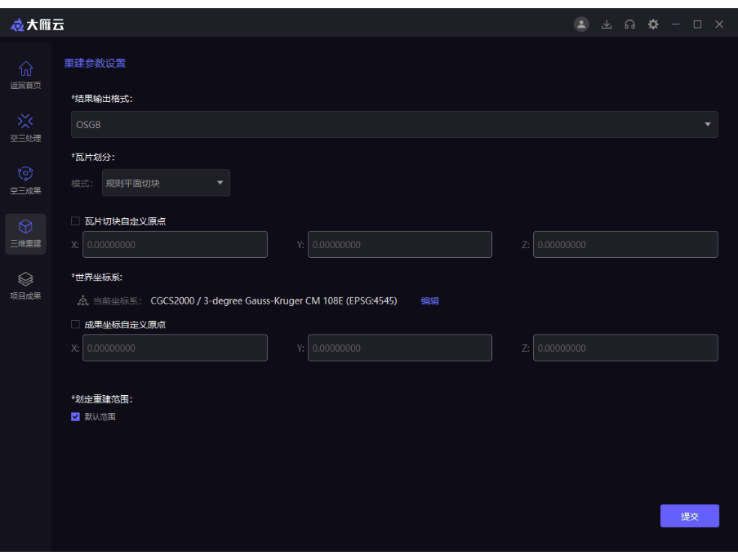Click Z field under 成果坐标自定义原点
Screen dimensions: 738x560
[625, 348]
